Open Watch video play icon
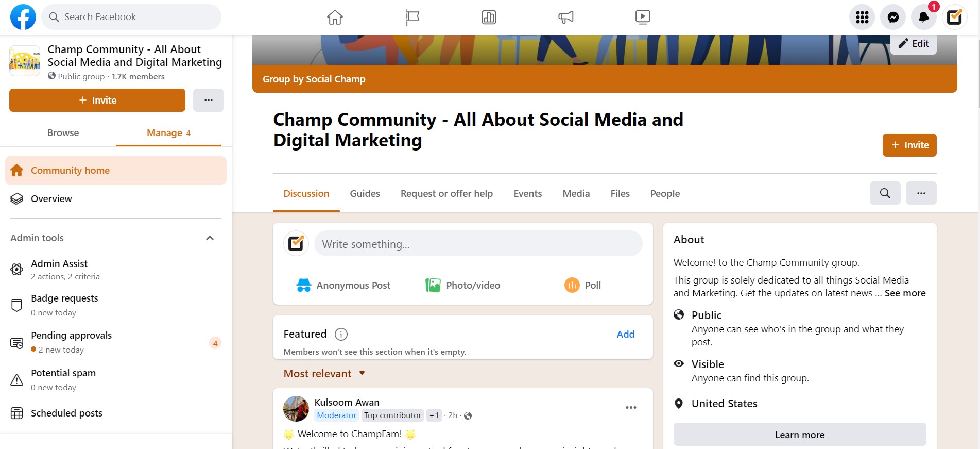This screenshot has height=449, width=980. (643, 18)
